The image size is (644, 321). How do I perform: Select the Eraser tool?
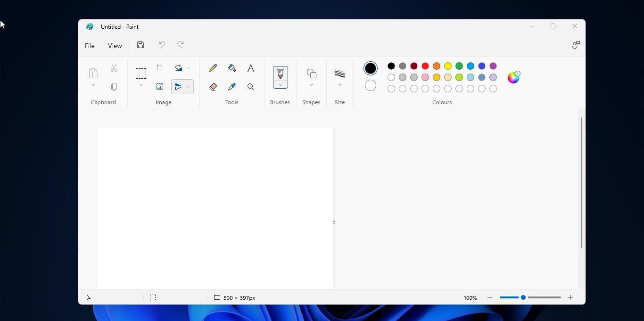pos(213,87)
